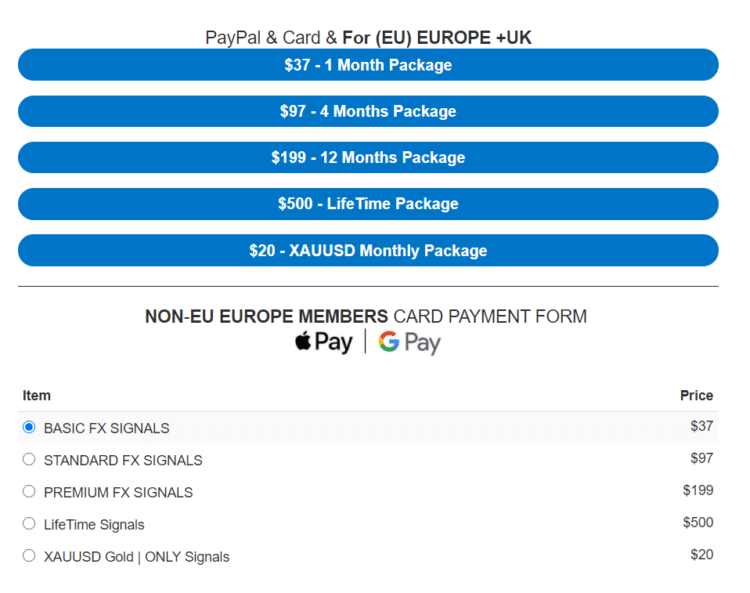The width and height of the screenshot is (750, 593).
Task: Choose the $97 - 4 Months Package
Action: click(368, 111)
